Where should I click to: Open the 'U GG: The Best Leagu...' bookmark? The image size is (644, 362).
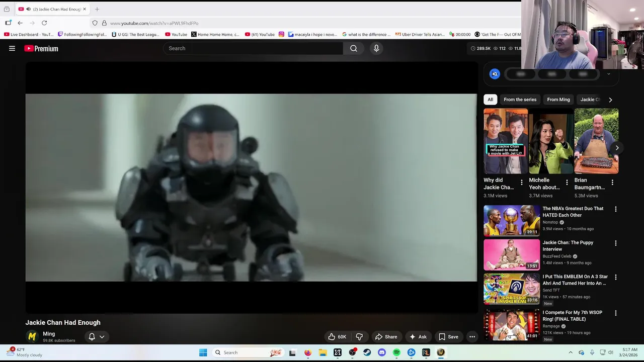[x=135, y=34]
